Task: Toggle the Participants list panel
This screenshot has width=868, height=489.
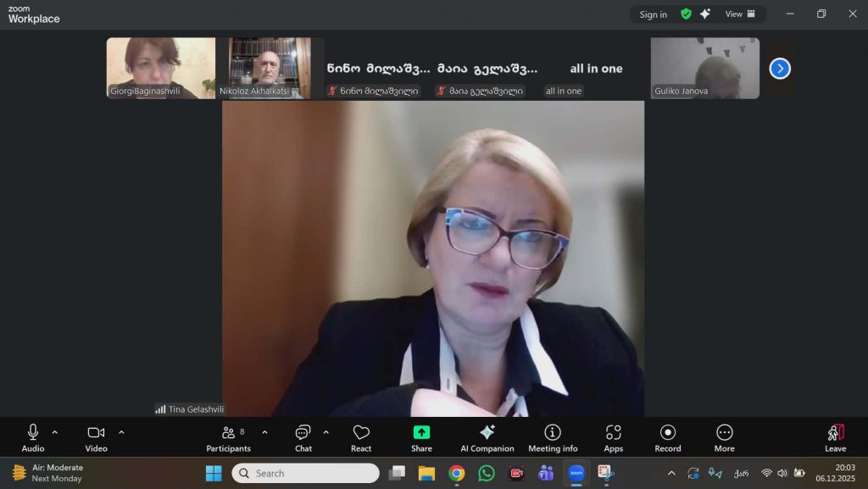Action: click(228, 437)
